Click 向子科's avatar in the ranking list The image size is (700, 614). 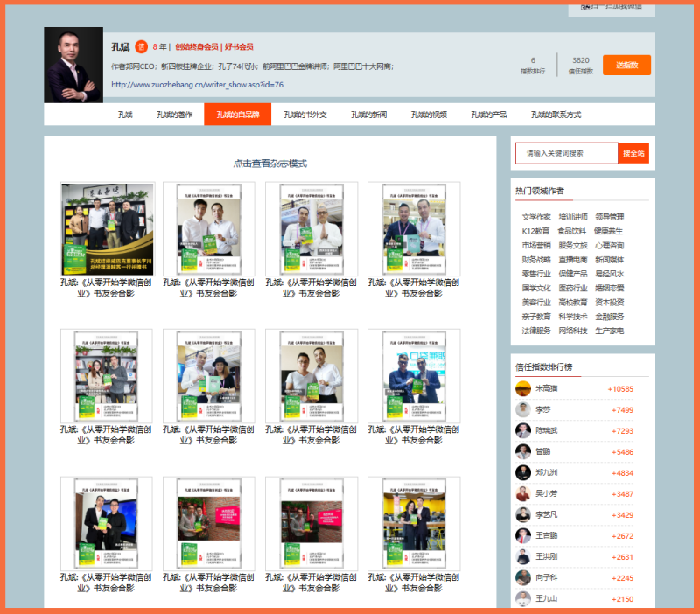click(523, 578)
